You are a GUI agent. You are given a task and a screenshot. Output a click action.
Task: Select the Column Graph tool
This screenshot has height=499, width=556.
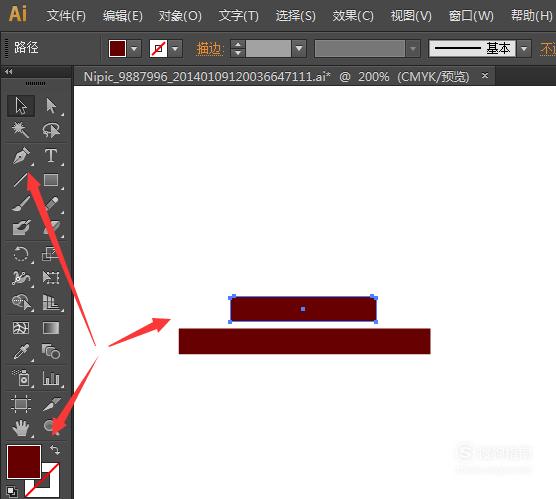51,378
